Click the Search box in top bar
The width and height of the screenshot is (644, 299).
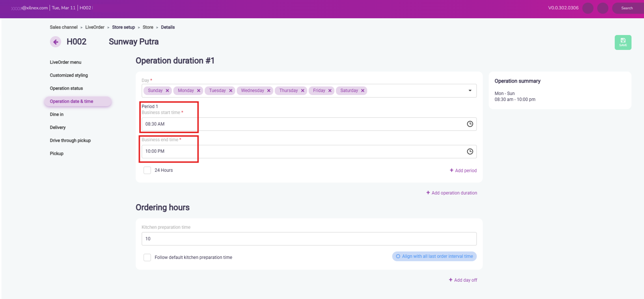coord(627,8)
